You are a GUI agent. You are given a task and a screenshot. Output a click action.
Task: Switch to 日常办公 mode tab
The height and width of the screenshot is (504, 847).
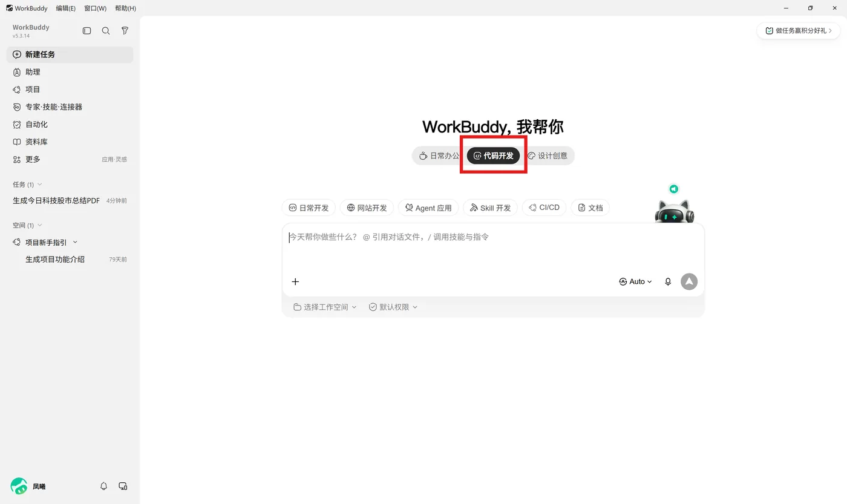(439, 155)
